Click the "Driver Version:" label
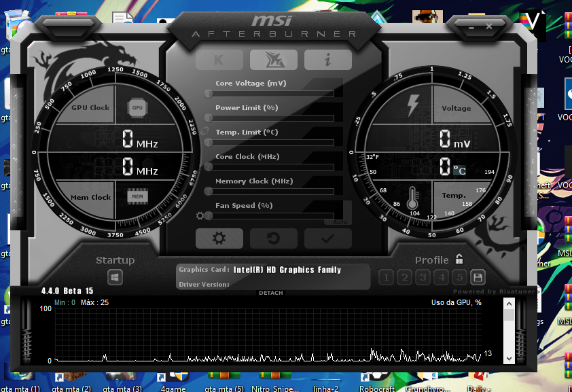The width and height of the screenshot is (572, 392). point(204,285)
